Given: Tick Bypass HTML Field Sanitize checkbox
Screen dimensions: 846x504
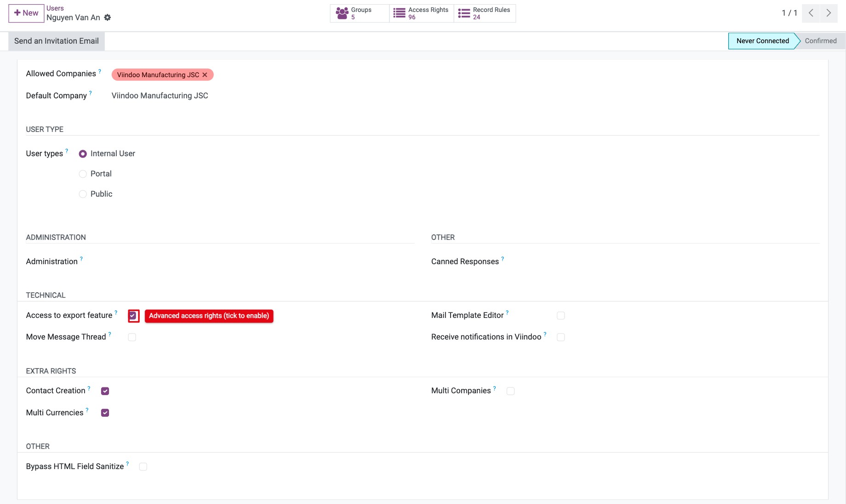Looking at the screenshot, I should pyautogui.click(x=143, y=467).
